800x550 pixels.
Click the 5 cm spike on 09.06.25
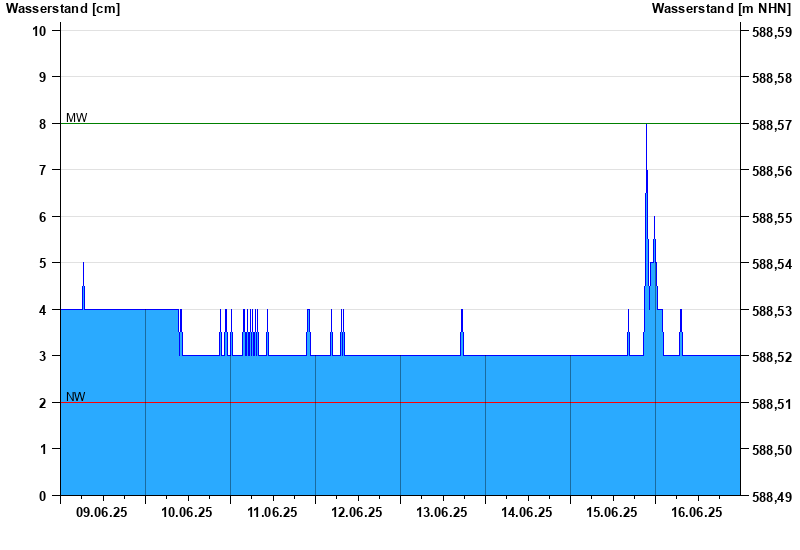(x=83, y=264)
